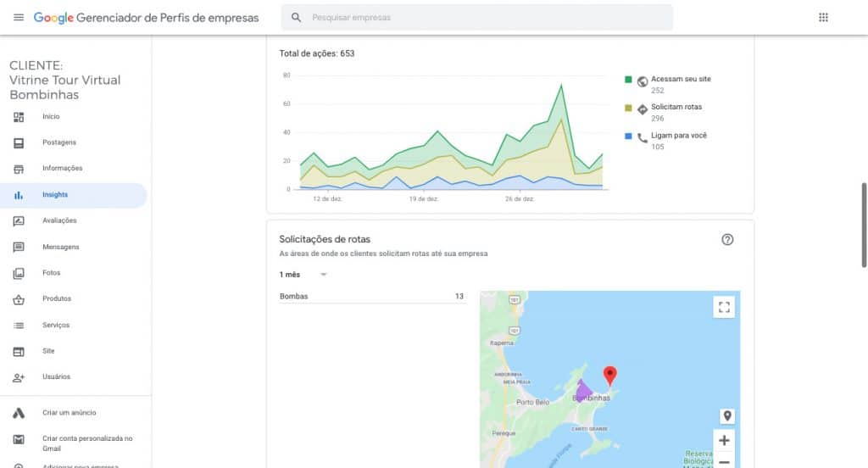Click the globe icon for Acessam seu site
The width and height of the screenshot is (868, 468).
[643, 81]
